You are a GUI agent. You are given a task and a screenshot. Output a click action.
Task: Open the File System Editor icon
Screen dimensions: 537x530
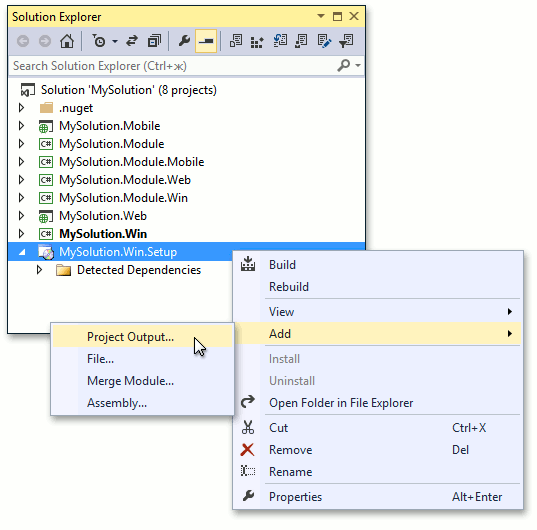(236, 41)
